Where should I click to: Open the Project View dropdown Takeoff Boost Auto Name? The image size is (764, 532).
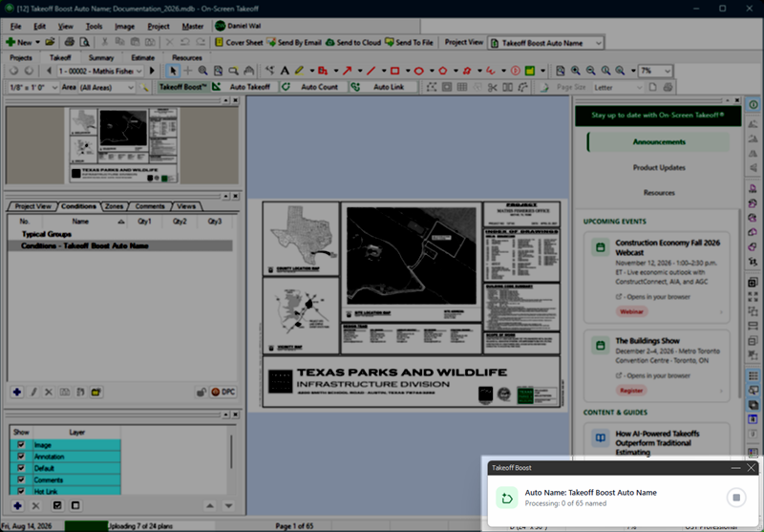(x=545, y=43)
